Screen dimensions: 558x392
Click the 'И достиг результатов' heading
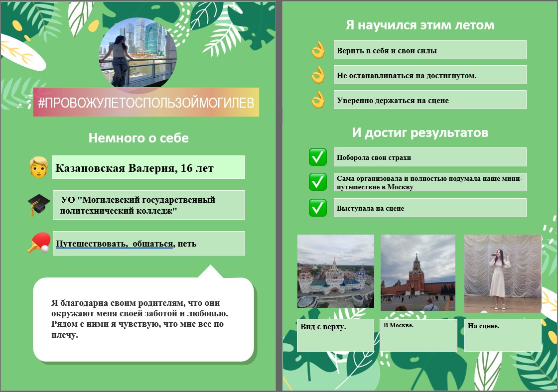pyautogui.click(x=420, y=132)
